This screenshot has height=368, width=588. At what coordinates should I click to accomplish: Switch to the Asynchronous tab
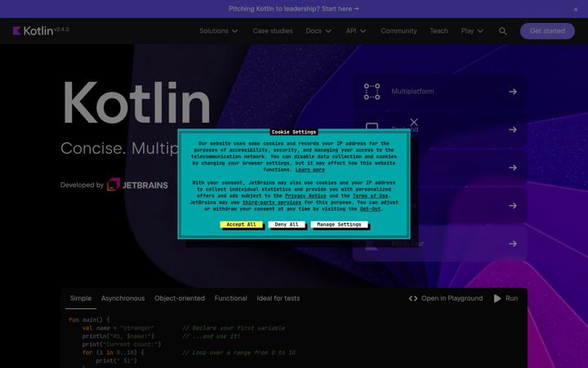[x=122, y=298]
